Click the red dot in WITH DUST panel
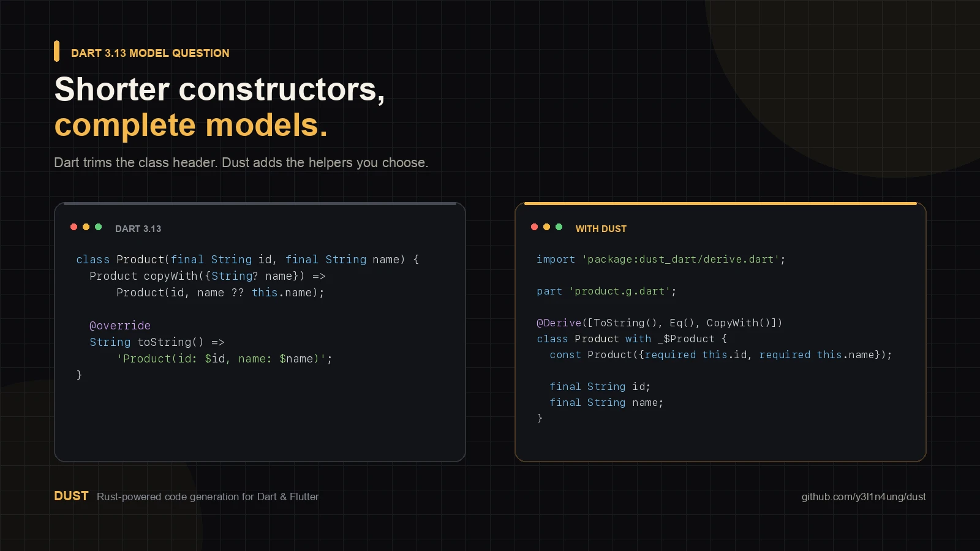 [x=534, y=227]
